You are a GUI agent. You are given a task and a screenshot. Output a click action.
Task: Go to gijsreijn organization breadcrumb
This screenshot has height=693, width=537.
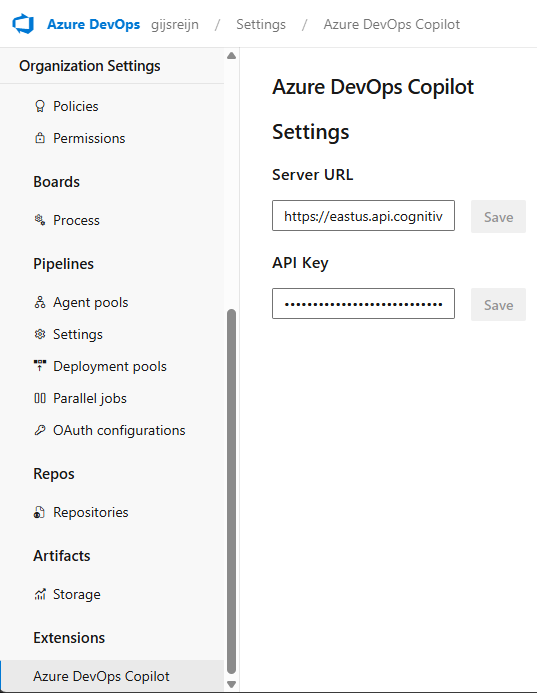[175, 24]
